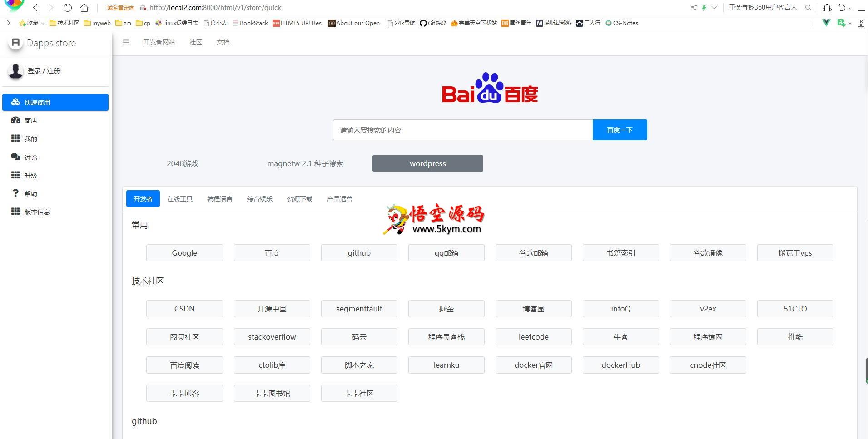Click the browser forward arrow
This screenshot has width=868, height=439.
tap(51, 7)
